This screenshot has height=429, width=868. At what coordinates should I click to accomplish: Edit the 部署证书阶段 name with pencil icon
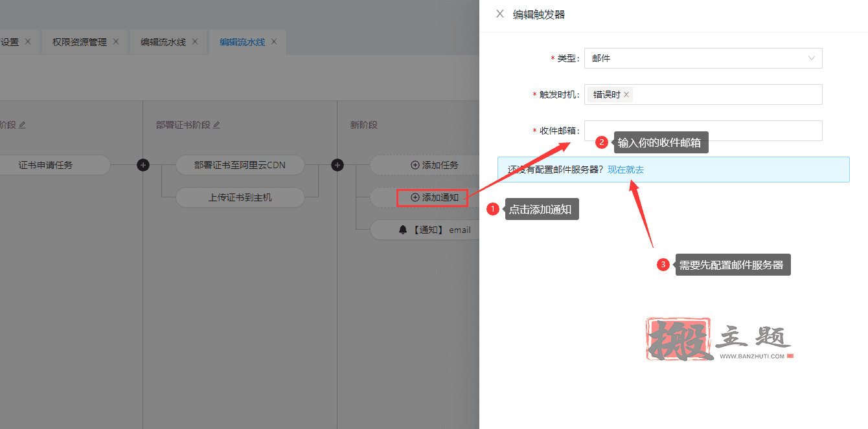[217, 124]
